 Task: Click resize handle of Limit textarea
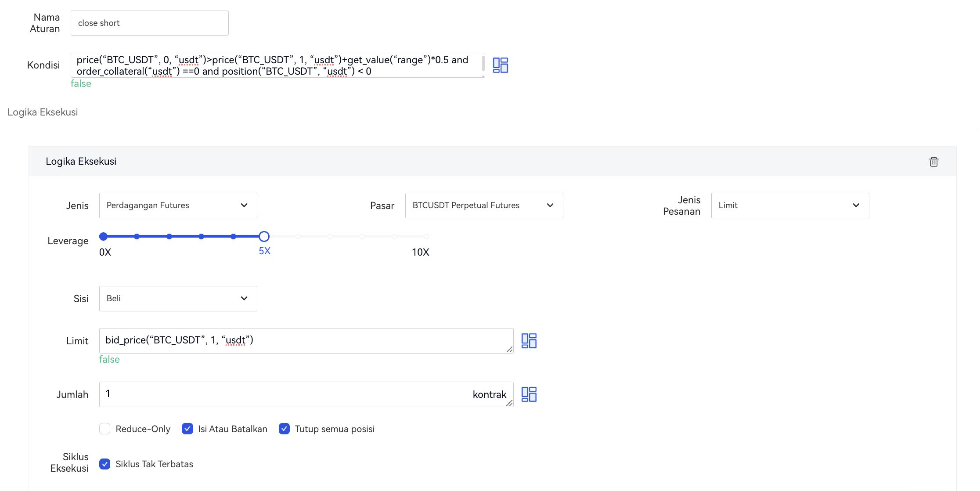tap(509, 350)
